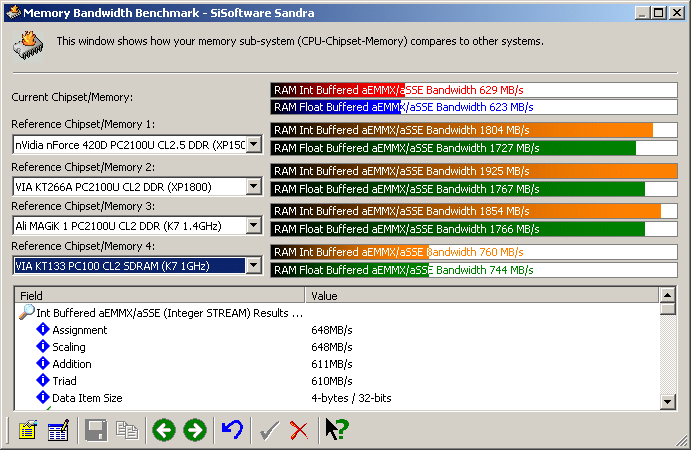The height and width of the screenshot is (450, 691).
Task: Click info icon next to Data Item Size
Action: coord(43,397)
